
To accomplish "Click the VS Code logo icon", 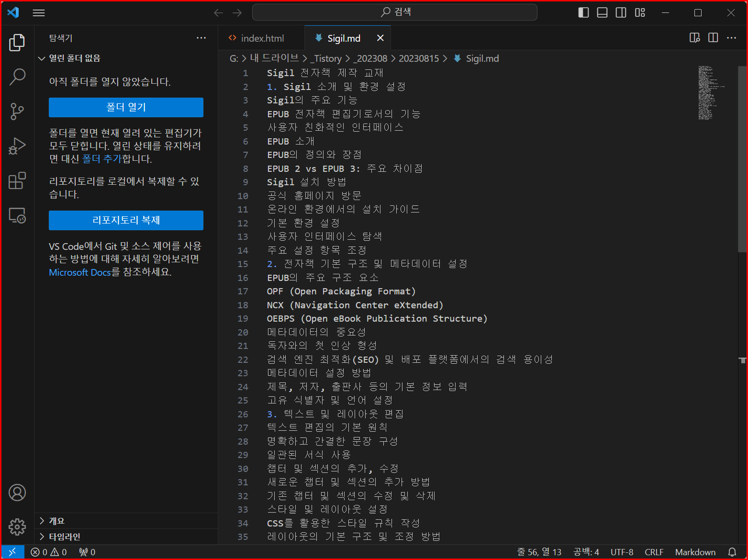I will coord(13,12).
